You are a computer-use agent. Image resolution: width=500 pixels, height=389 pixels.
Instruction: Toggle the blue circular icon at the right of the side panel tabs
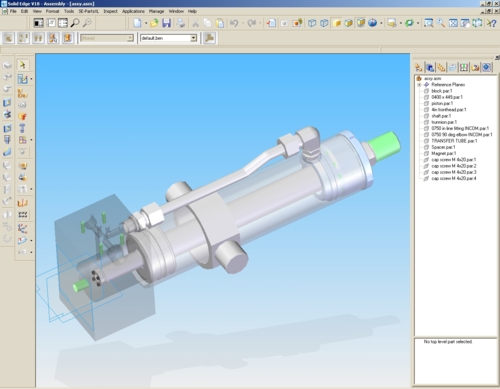point(487,68)
